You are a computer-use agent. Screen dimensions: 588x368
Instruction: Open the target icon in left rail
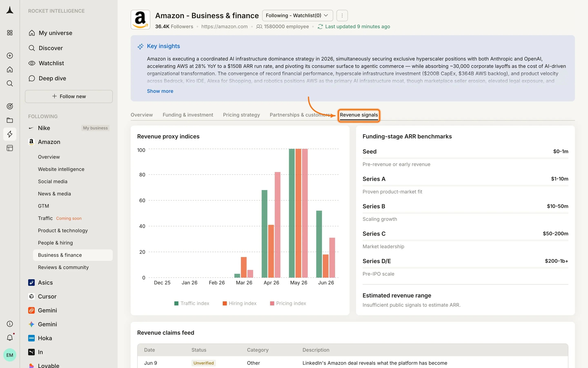pos(10,106)
